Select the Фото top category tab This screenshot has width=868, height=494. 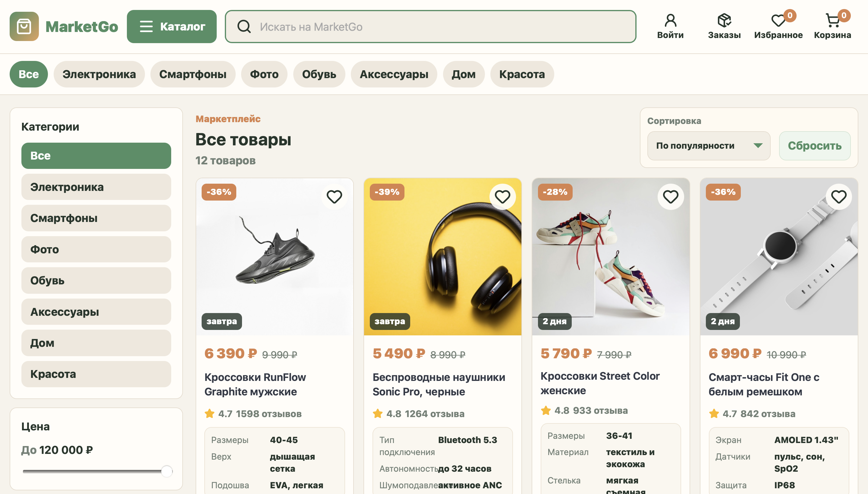[x=264, y=74]
